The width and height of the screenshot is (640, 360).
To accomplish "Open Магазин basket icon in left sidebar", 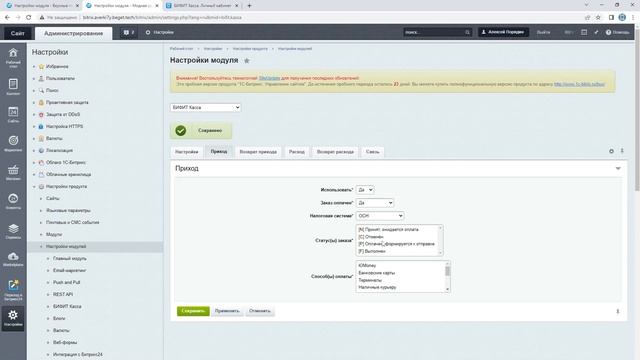I will click(13, 172).
